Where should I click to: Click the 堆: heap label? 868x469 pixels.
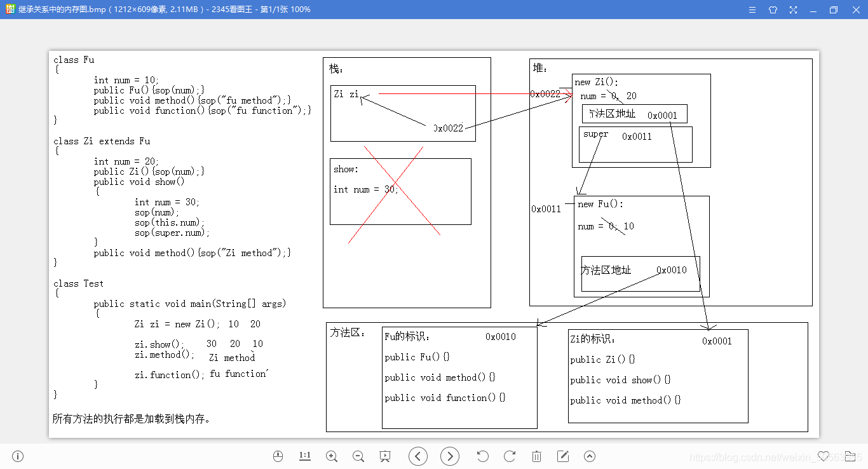(540, 67)
